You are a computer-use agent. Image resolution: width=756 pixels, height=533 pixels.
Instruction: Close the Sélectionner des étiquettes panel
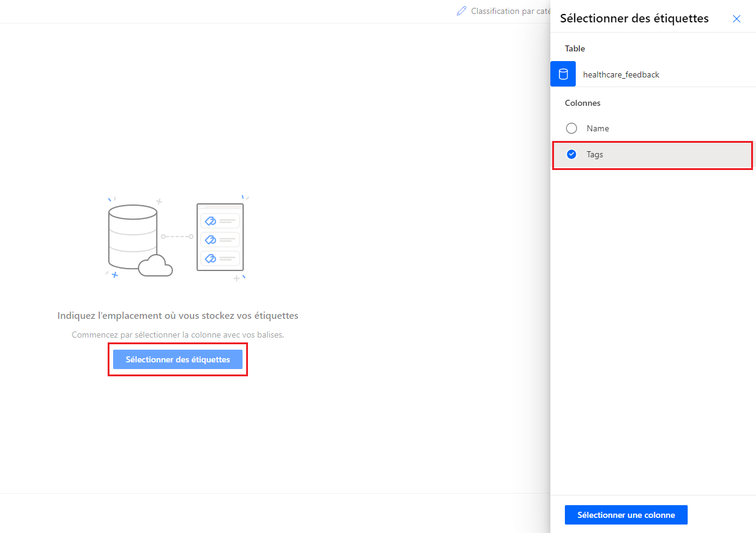pos(736,19)
